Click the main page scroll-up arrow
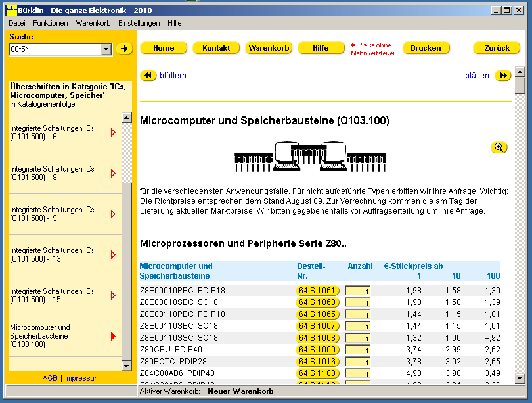Screen dimensions: 532x403 click(x=520, y=72)
